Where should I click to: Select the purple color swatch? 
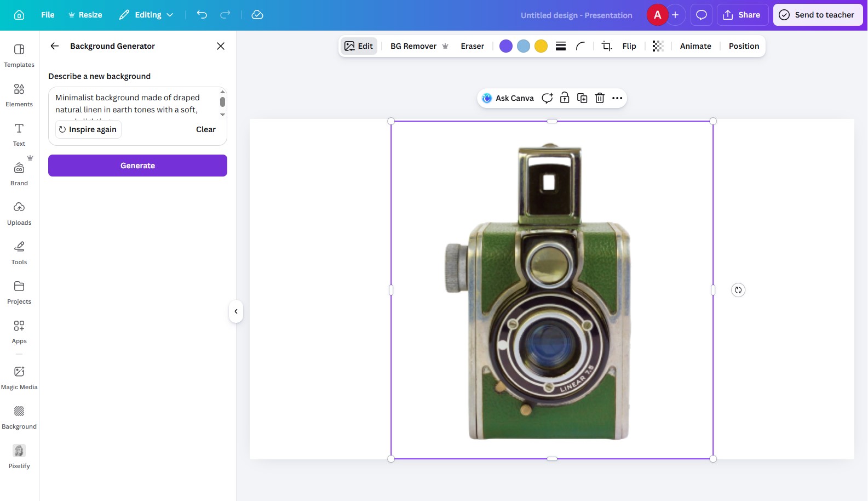[506, 46]
